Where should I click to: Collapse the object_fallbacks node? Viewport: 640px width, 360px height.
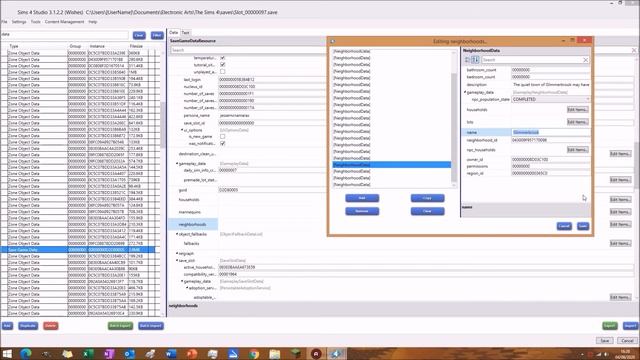tap(177, 234)
